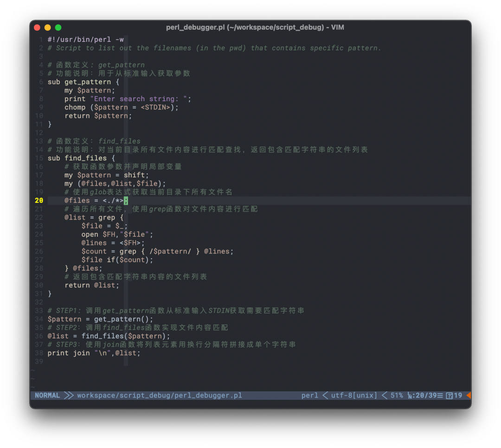This screenshot has width=501, height=448.
Task: Click the string "Enter search string: "
Action: pyautogui.click(x=139, y=99)
